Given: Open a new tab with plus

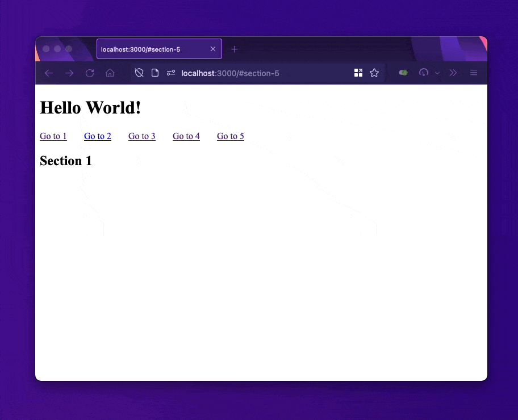Looking at the screenshot, I should (234, 49).
